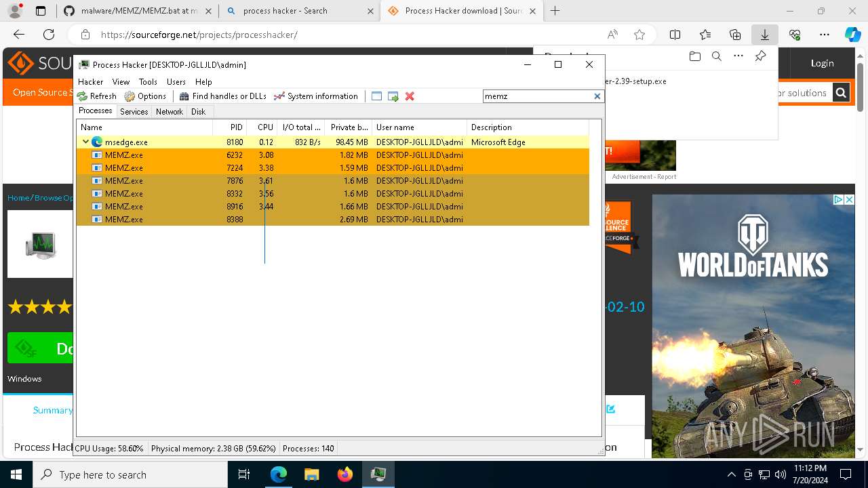Click Processes: 140 in the status bar

click(x=309, y=449)
